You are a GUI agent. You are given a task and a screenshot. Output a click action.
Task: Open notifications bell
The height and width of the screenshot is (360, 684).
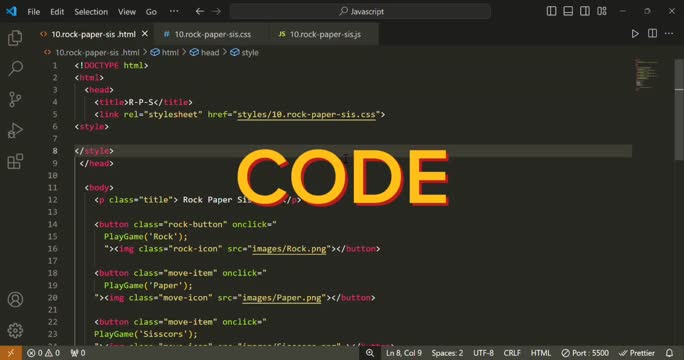pyautogui.click(x=670, y=353)
